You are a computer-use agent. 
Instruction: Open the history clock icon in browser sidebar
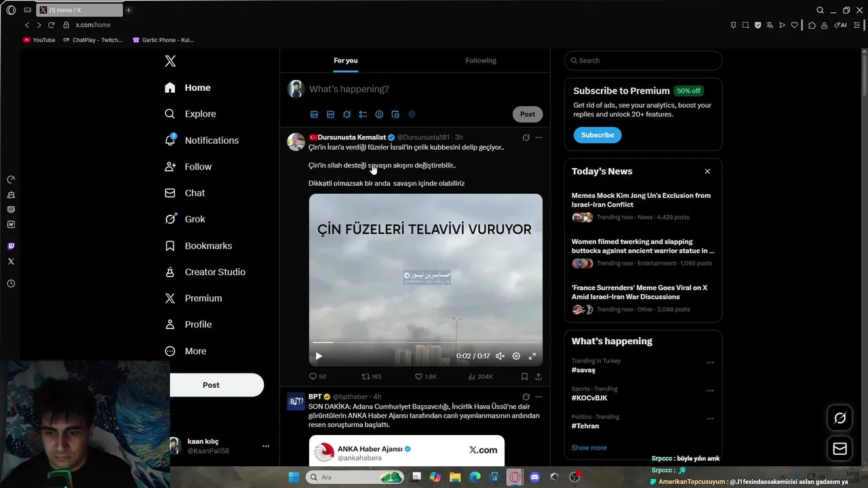tap(11, 283)
